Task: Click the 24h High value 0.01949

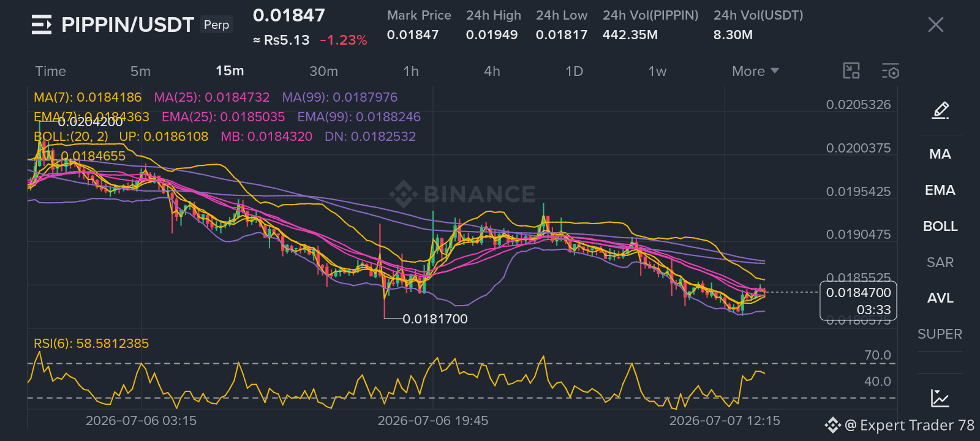Action: pyautogui.click(x=492, y=35)
